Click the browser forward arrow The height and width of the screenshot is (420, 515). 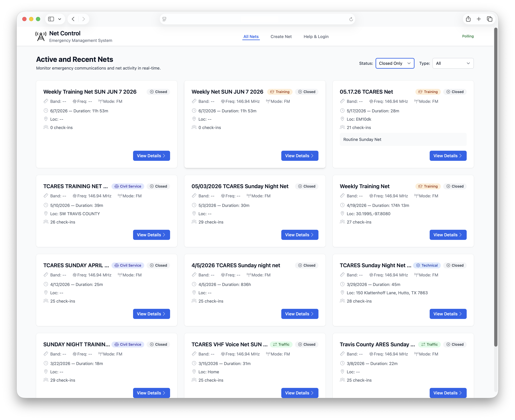pos(84,19)
